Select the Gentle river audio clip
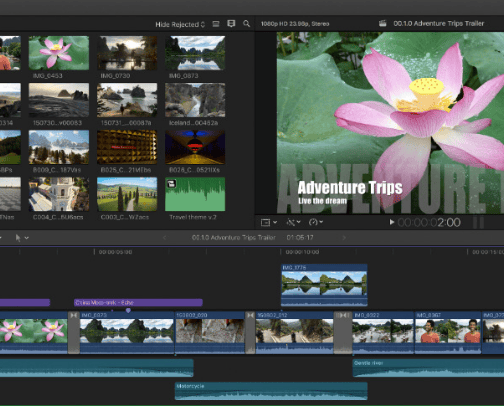Viewport: 504px width, 406px height. [x=428, y=368]
